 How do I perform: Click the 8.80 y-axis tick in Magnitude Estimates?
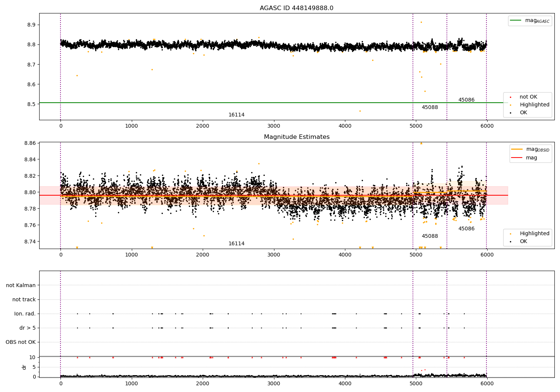coord(30,193)
